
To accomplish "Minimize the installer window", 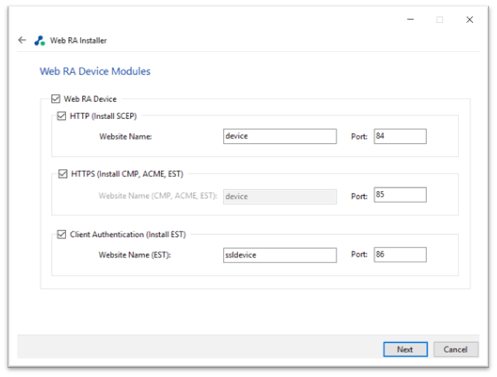I will pos(411,20).
